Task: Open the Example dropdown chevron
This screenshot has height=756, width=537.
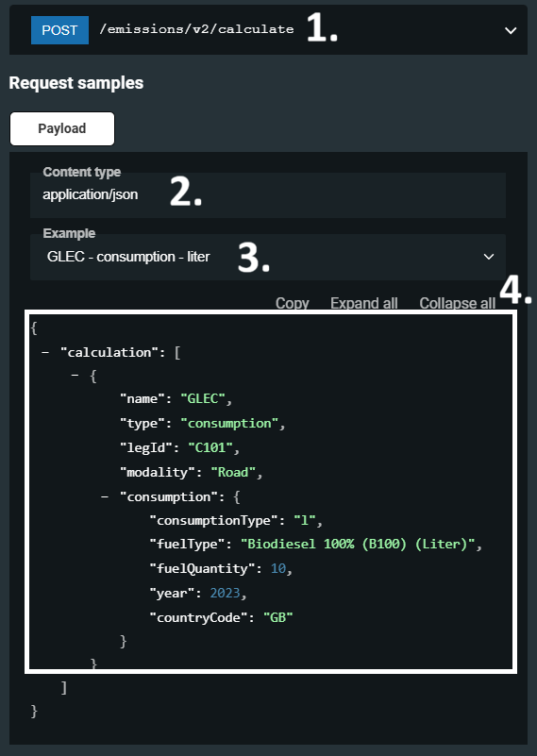Action: [x=489, y=257]
